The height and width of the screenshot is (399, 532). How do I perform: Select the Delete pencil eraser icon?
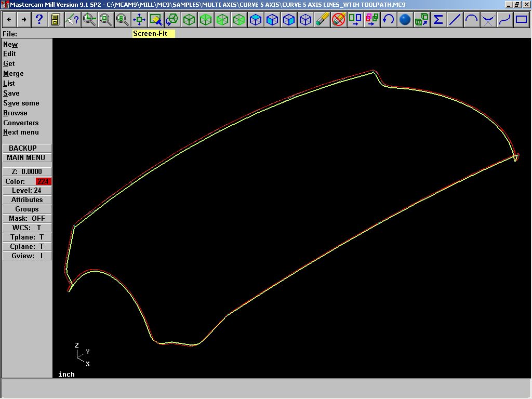pos(322,20)
